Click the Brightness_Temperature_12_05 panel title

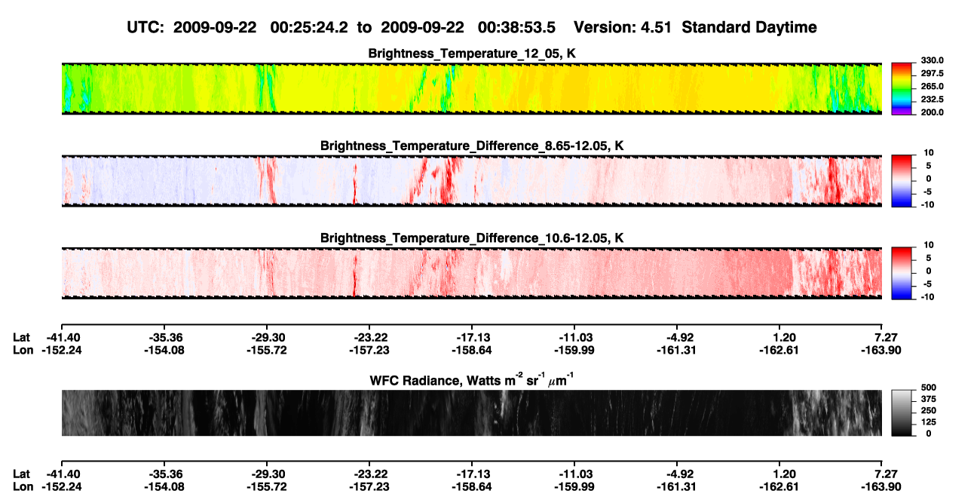tap(472, 54)
